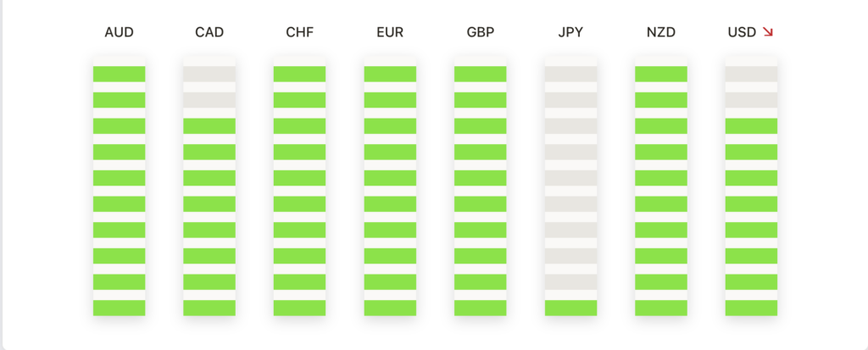The image size is (868, 350).
Task: Click the top gray segment of JPY meter
Action: click(x=570, y=75)
